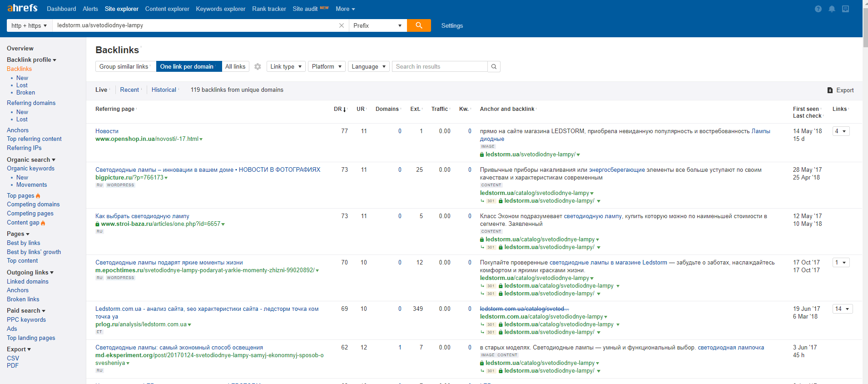
Task: Open the http + https protocol dropdown
Action: coord(29,26)
